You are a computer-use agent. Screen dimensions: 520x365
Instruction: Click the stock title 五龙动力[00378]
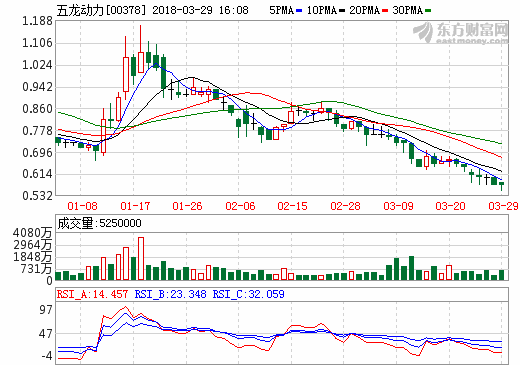click(101, 10)
